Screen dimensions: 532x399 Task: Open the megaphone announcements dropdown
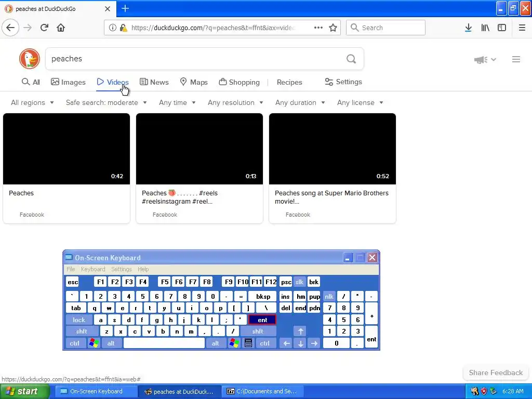pos(485,60)
